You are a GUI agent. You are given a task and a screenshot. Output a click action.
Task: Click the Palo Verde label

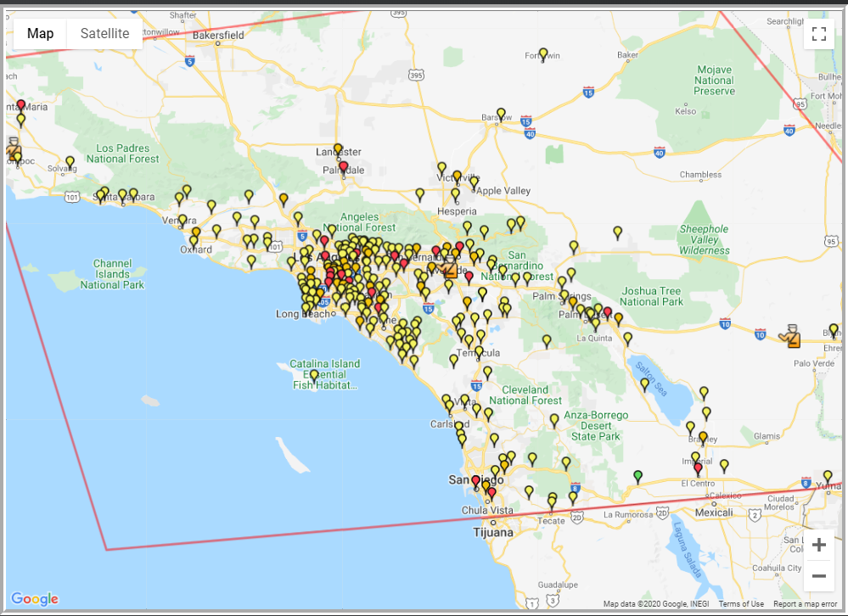click(x=814, y=363)
